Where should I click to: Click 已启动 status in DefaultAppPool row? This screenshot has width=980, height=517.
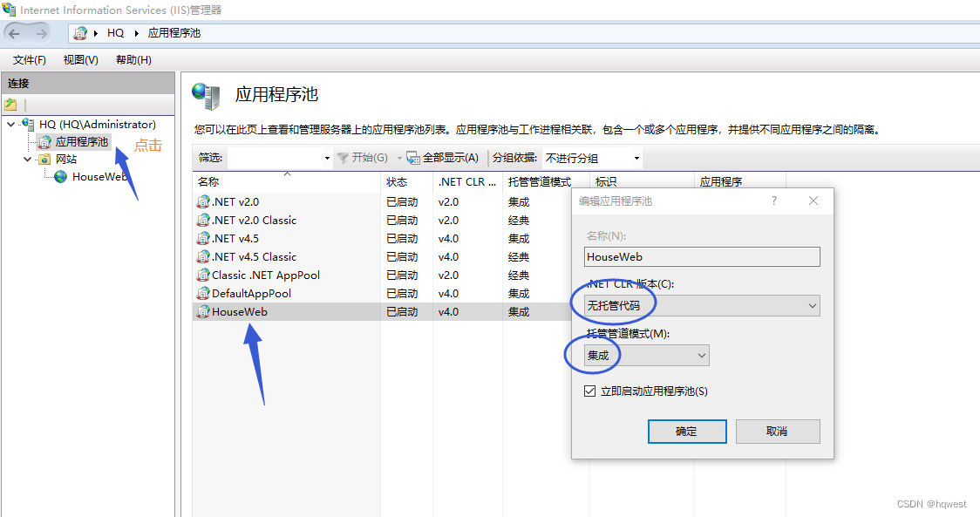tap(402, 293)
